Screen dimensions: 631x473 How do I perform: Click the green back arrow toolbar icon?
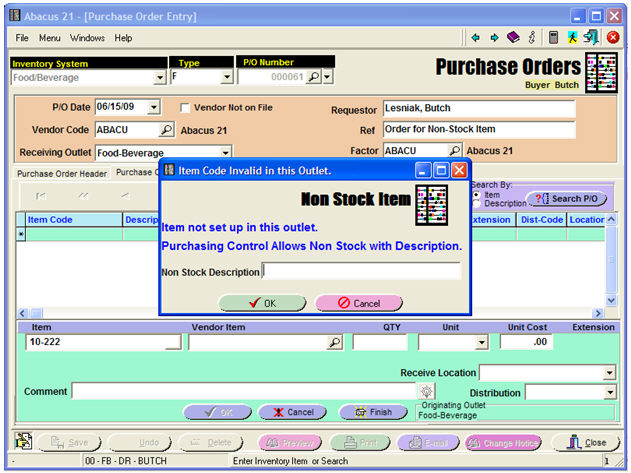click(476, 37)
